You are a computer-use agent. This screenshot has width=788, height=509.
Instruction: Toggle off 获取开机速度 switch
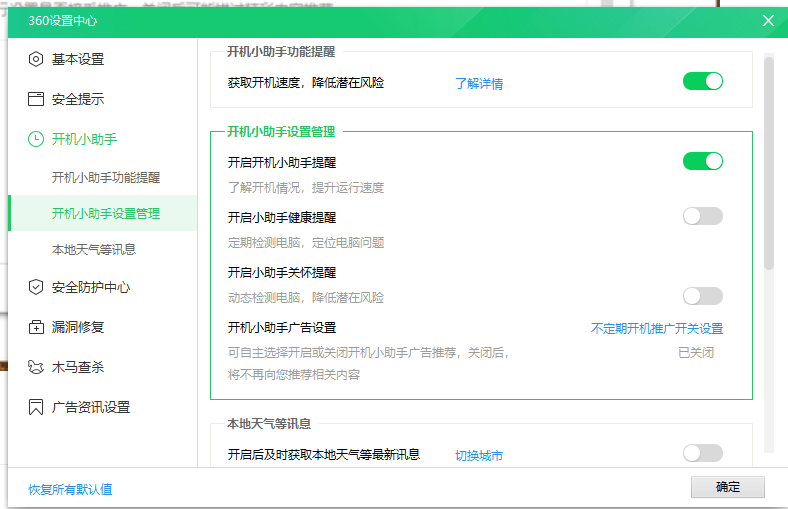(x=702, y=81)
